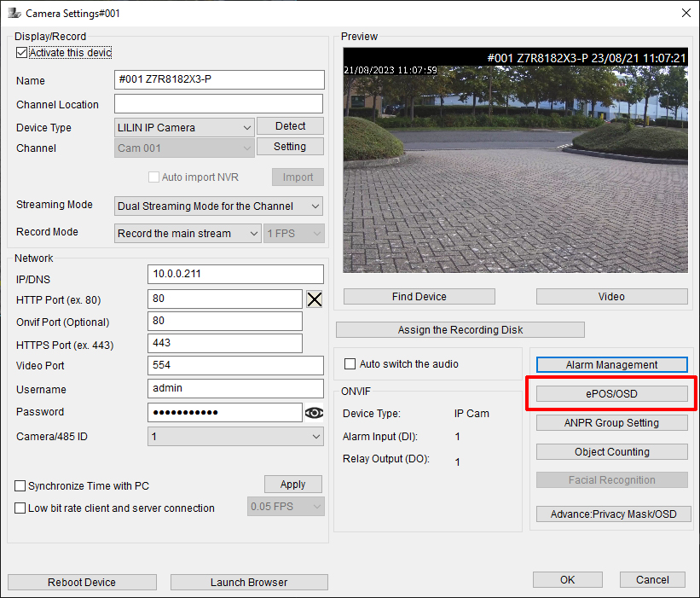Enable Low bit rate client connection

[20, 508]
